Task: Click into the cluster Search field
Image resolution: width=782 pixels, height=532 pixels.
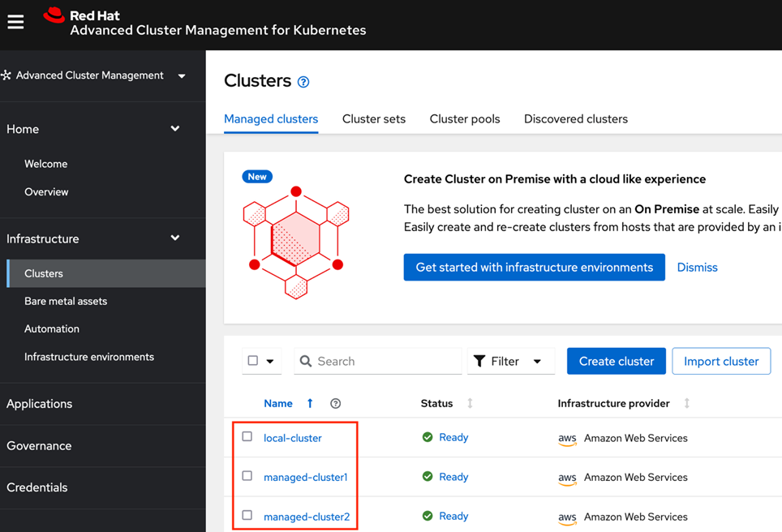Action: [377, 361]
